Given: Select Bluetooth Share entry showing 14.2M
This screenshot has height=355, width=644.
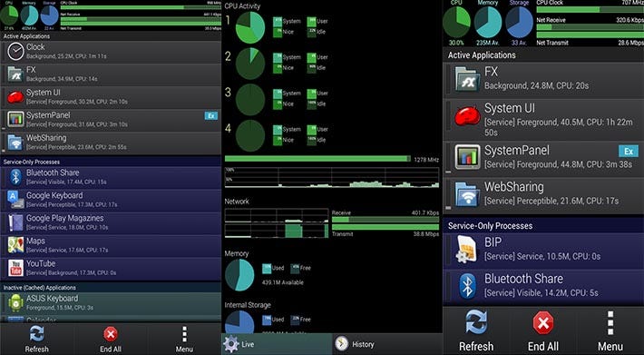Looking at the screenshot, I should tap(543, 287).
